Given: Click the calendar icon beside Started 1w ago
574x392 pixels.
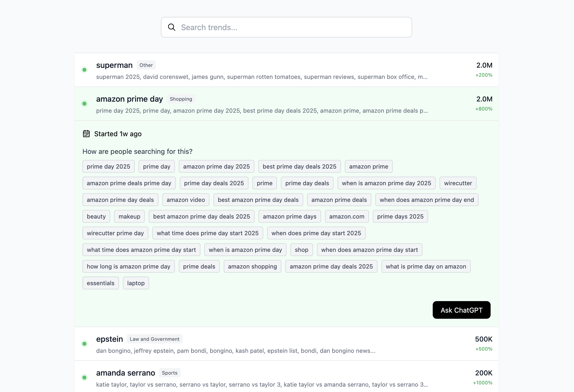Looking at the screenshot, I should coord(86,134).
